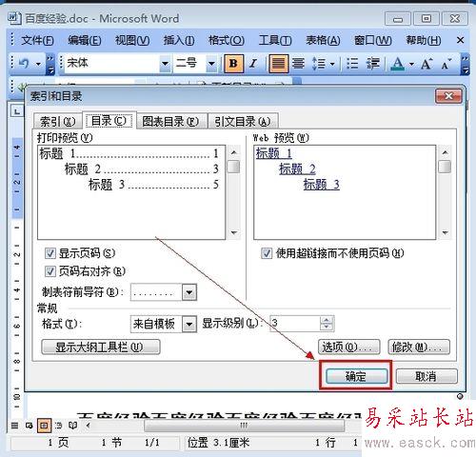Apply justified text alignment icon
476x457 pixels.
(x=278, y=64)
